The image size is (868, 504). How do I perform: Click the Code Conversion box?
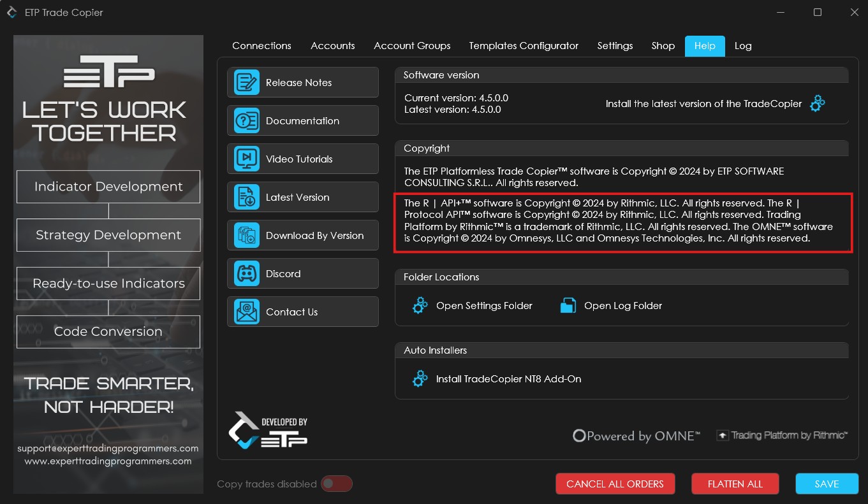click(108, 332)
